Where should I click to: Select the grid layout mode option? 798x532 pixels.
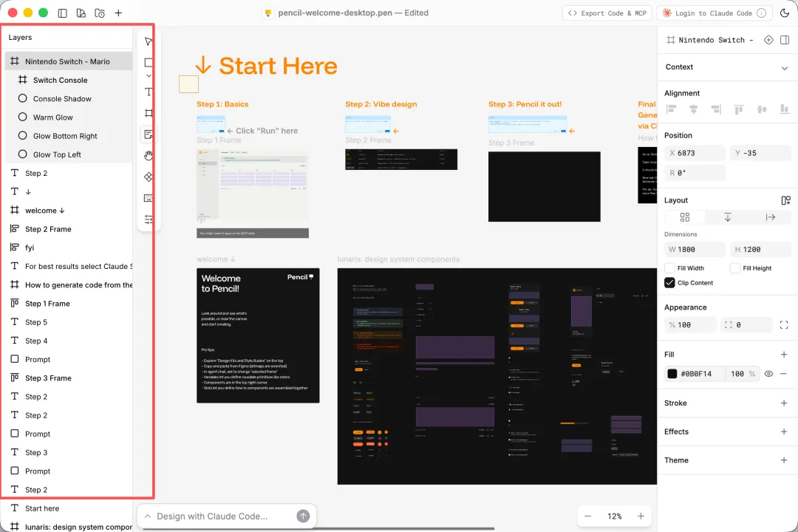click(685, 217)
